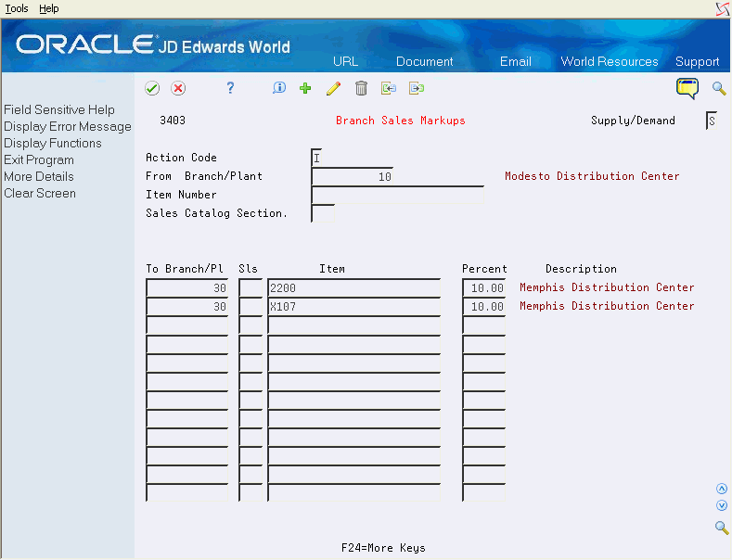Choose More Details
732x560 pixels.
[x=39, y=177]
